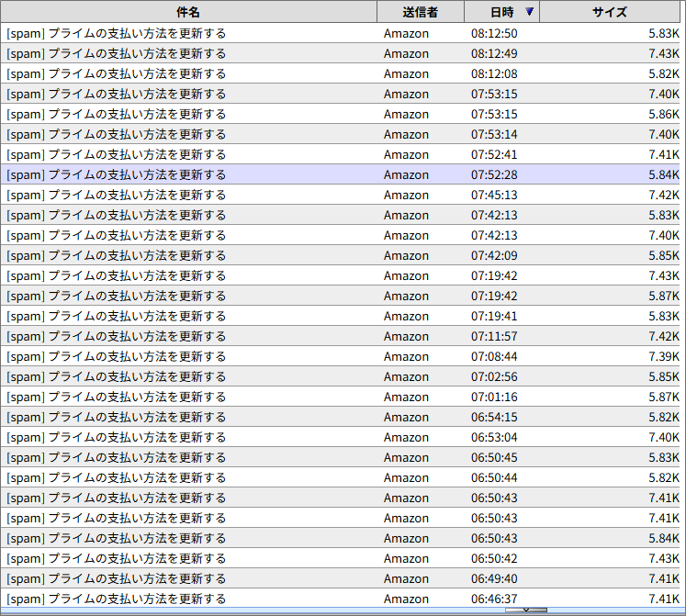The width and height of the screenshot is (686, 616).
Task: Click the sort arrow in 日時 header
Action: pyautogui.click(x=529, y=11)
